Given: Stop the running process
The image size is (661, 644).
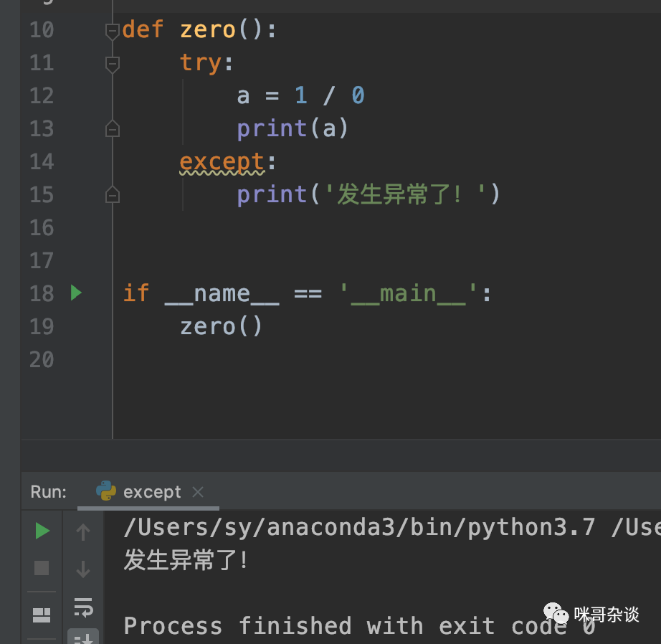Looking at the screenshot, I should click(42, 568).
